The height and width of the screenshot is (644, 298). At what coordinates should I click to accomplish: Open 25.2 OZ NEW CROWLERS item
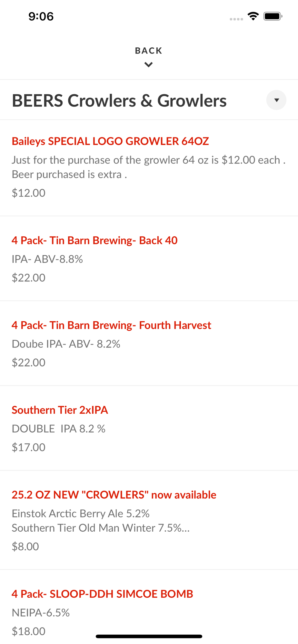click(149, 520)
